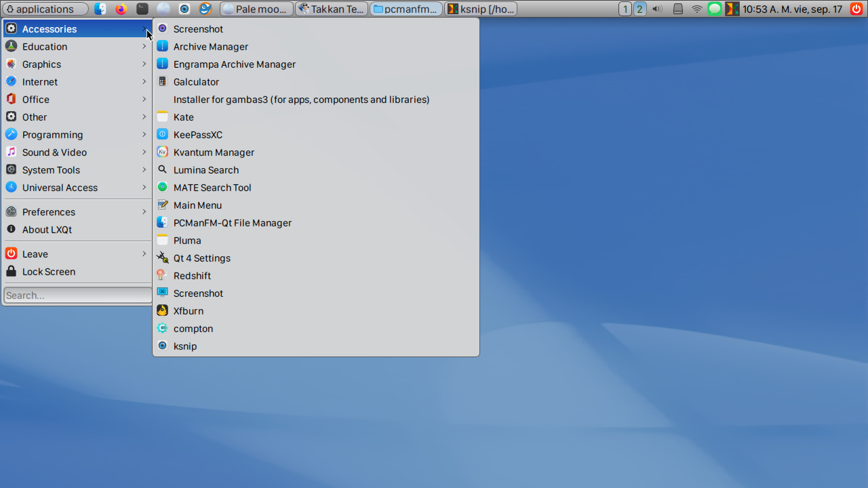This screenshot has height=488, width=868.
Task: Expand the Other submenu
Action: (x=77, y=117)
